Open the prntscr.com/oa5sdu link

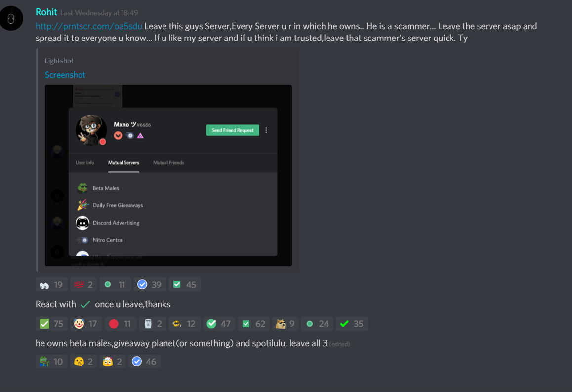tap(88, 26)
